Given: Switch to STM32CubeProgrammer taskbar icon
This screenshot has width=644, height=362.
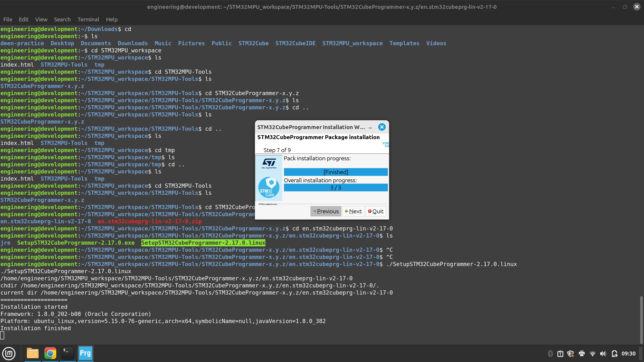Looking at the screenshot, I should [85, 353].
